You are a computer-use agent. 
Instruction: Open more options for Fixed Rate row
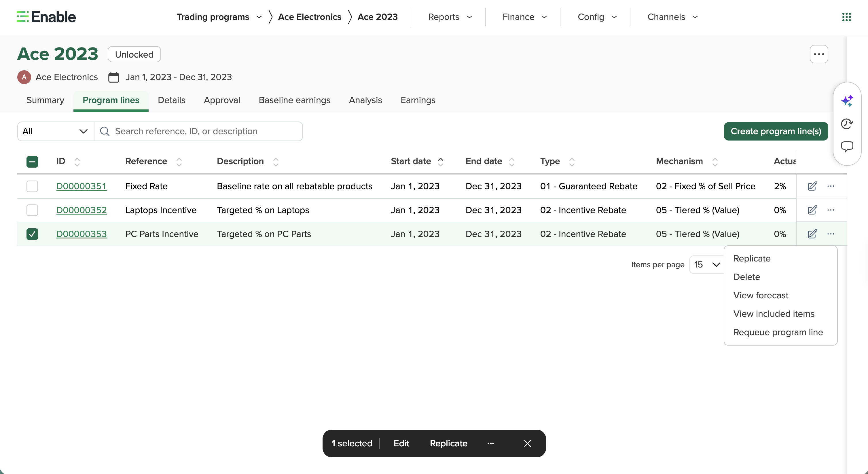831,186
